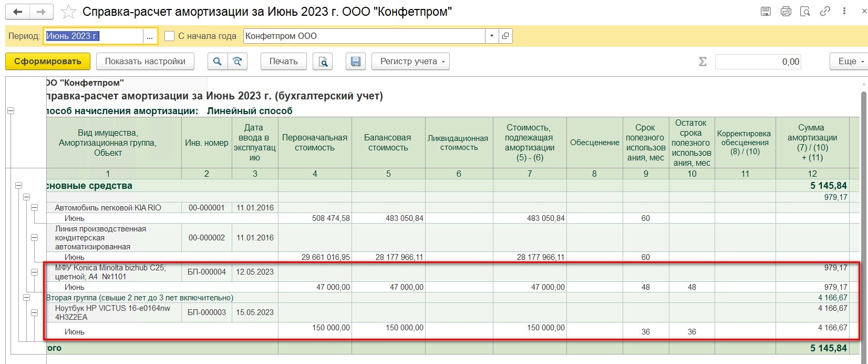Screen dimensions: 868x364
Task: Open the organization form icon beside Конфетпром ООО
Action: tap(505, 36)
